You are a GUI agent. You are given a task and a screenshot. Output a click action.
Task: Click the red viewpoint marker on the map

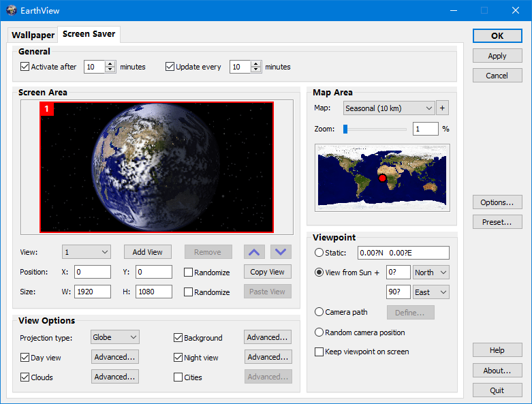pos(382,178)
